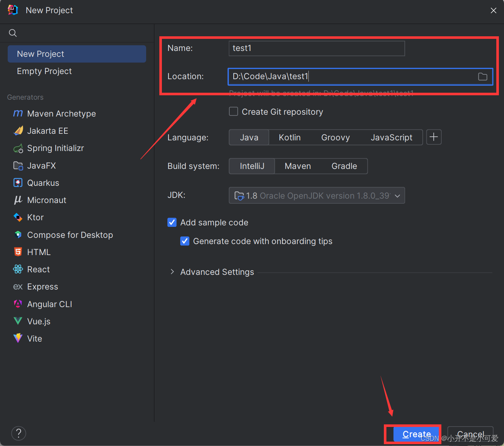Viewport: 504px width, 446px height.
Task: Click the Quarkus icon
Action: [18, 183]
